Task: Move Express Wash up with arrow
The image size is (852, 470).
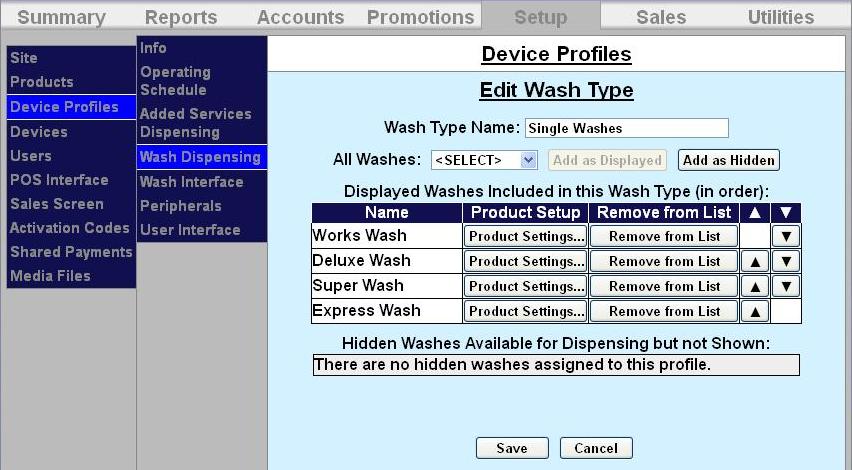Action: coord(754,311)
